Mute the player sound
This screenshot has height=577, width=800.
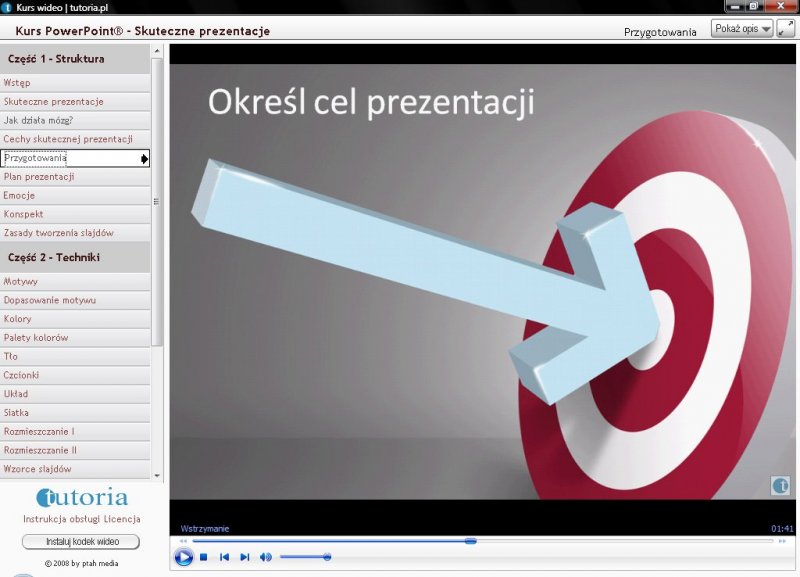point(266,557)
